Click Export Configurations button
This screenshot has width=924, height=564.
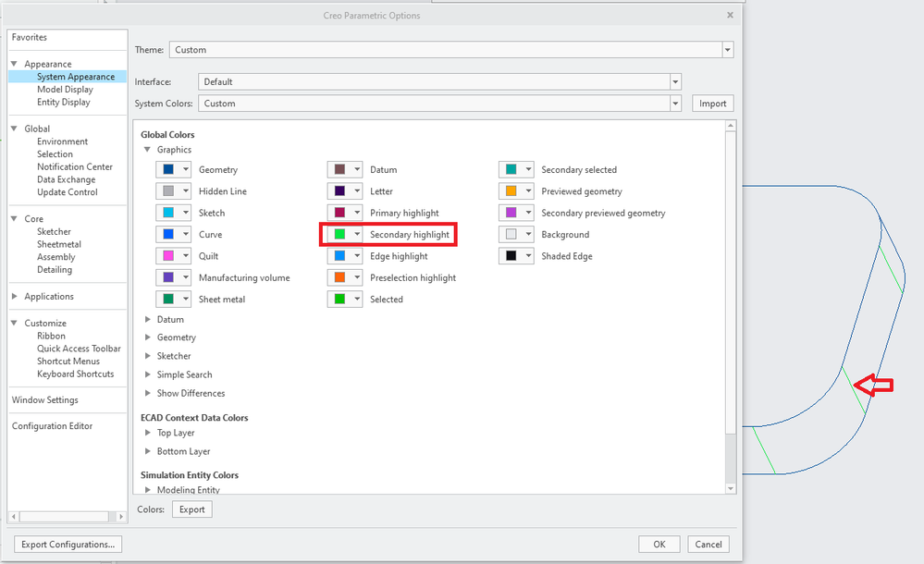68,544
